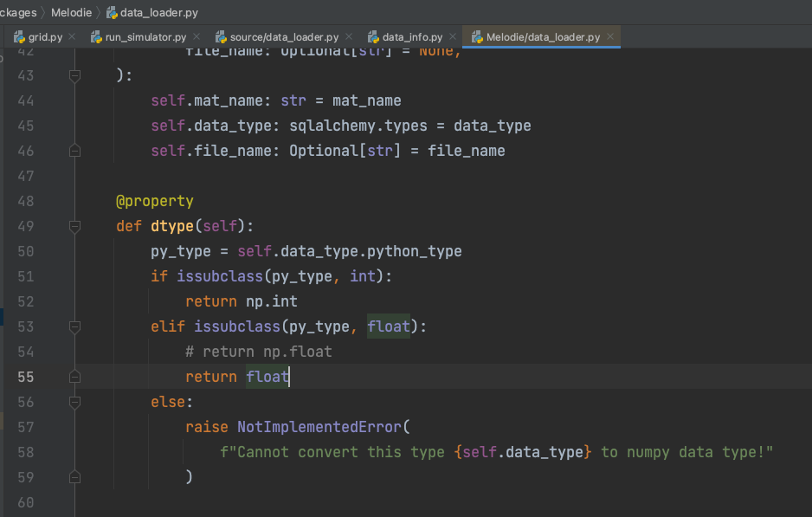Click 'np.int' on line 52

271,301
